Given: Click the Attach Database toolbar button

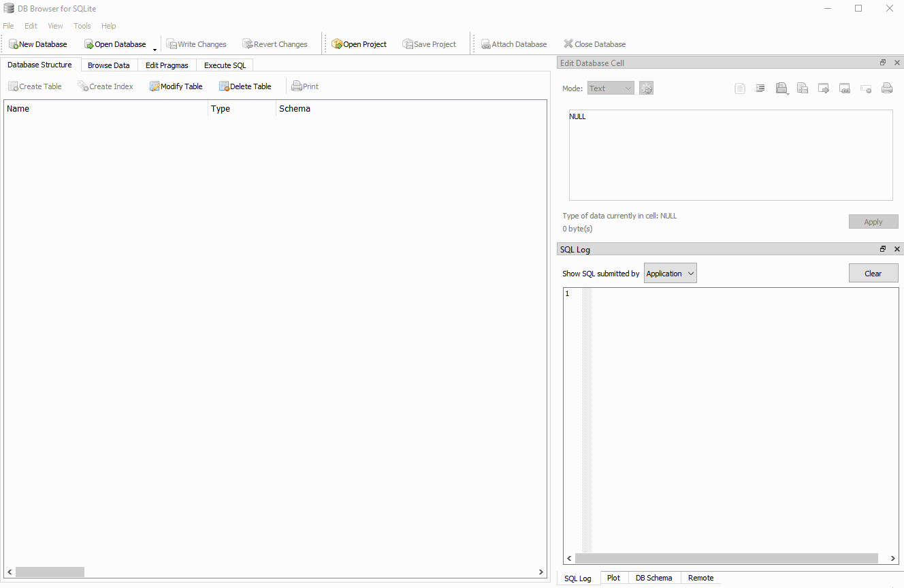Looking at the screenshot, I should [514, 44].
